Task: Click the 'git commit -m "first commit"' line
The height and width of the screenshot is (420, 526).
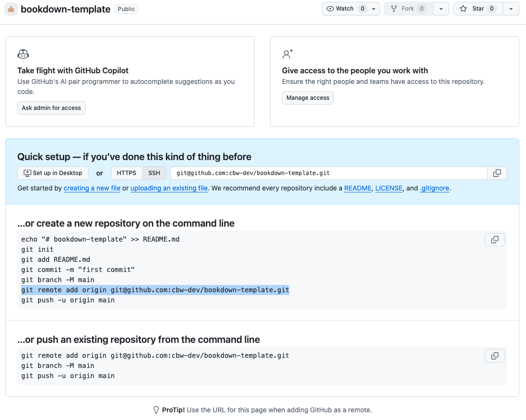Action: coord(78,270)
